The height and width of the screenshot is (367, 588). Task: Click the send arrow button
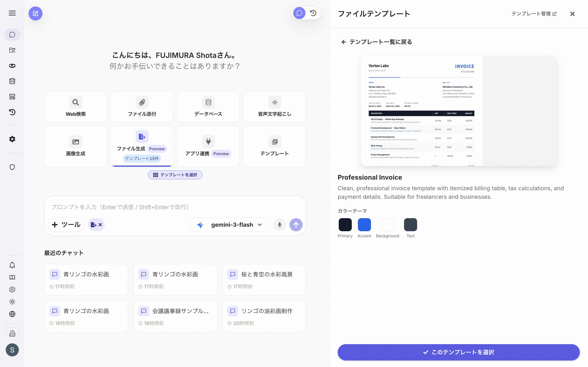296,224
